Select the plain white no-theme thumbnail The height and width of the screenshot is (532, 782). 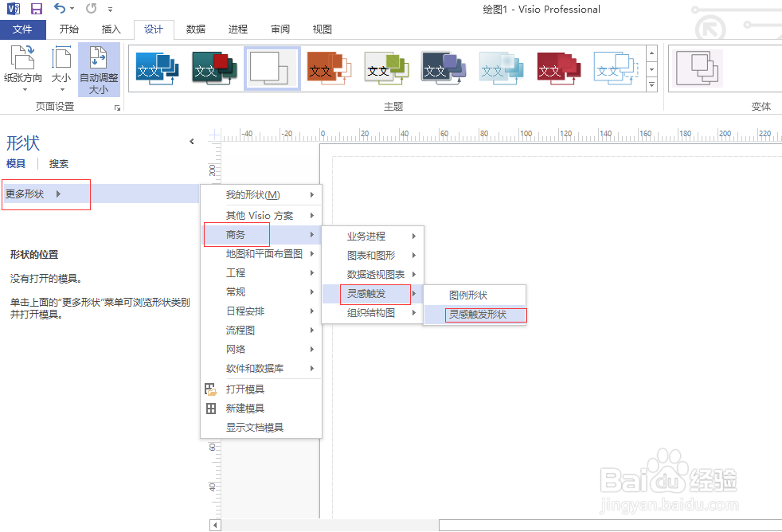pyautogui.click(x=272, y=68)
